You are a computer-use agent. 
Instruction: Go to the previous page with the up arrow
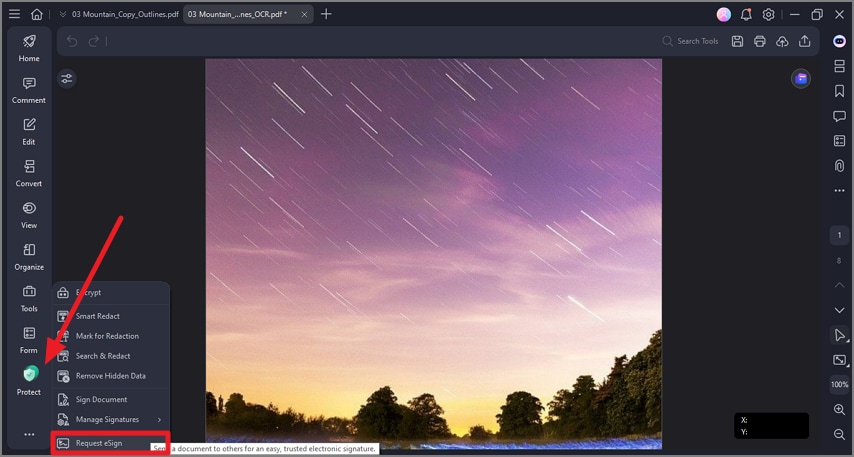[839, 285]
